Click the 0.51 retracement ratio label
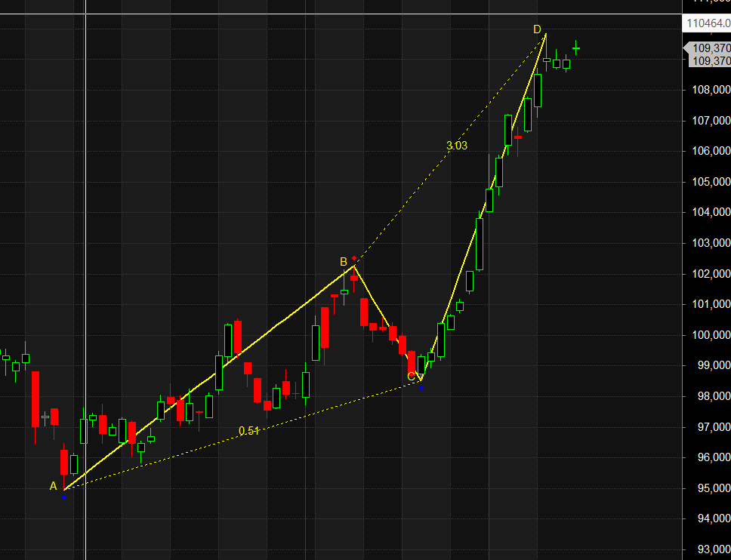731x560 pixels. [249, 431]
